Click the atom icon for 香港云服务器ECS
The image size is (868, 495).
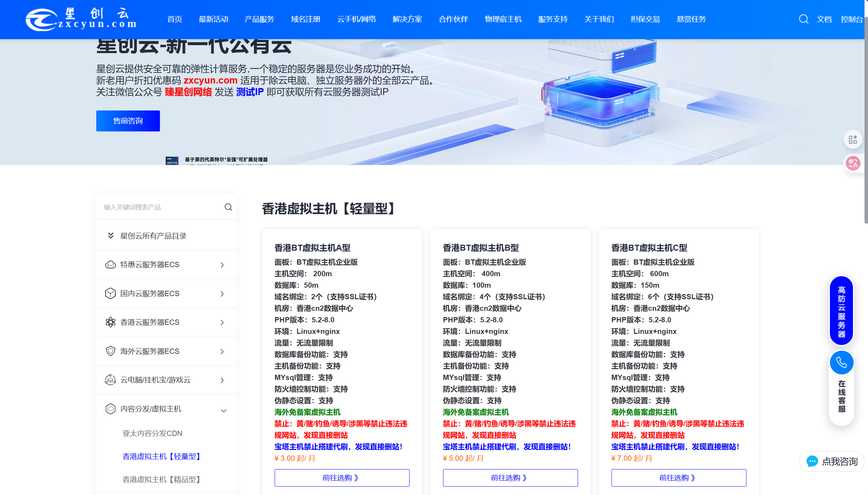tap(110, 322)
